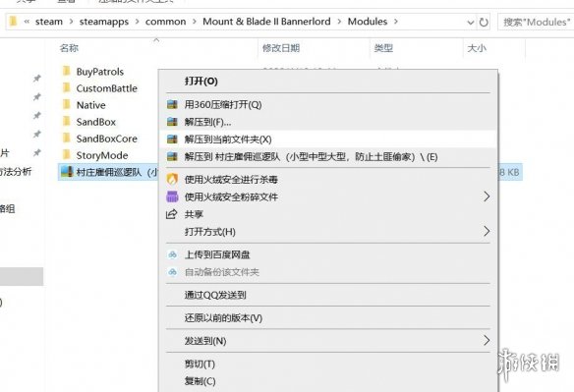Viewport: 574px width, 392px height.
Task: Select the CustomBattle folder name
Action: coord(106,88)
